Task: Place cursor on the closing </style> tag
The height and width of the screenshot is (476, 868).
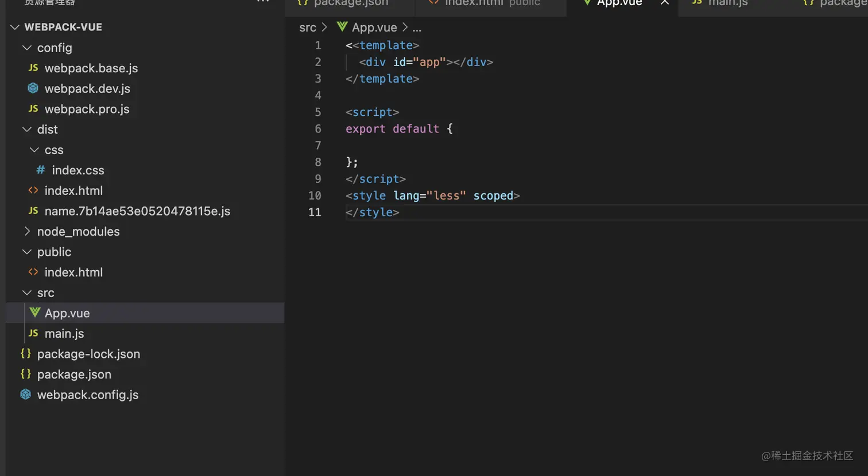Action: coord(372,212)
